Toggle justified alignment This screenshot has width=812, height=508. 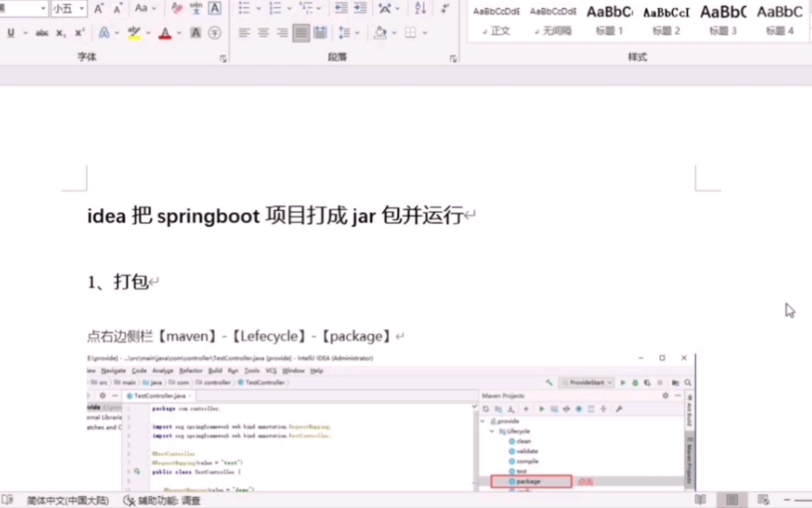click(301, 32)
